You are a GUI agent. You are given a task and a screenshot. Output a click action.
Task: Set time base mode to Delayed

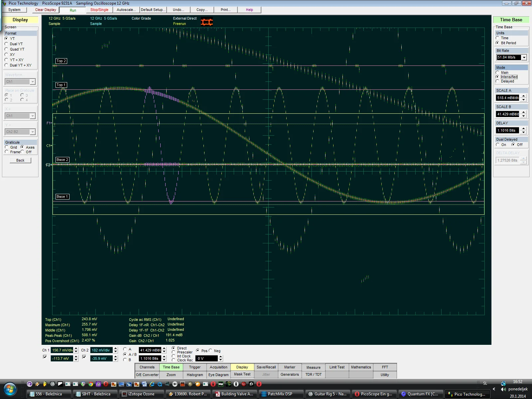point(497,81)
